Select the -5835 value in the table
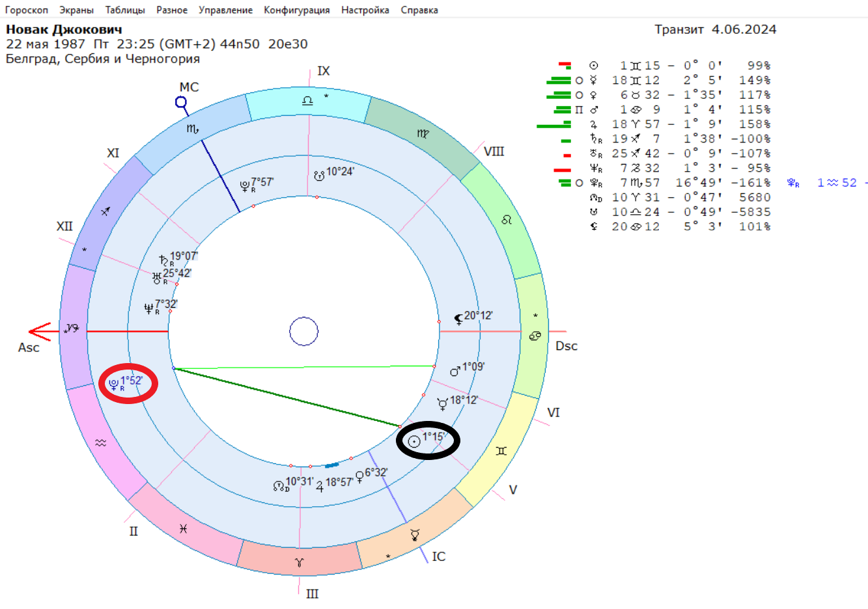 [751, 212]
